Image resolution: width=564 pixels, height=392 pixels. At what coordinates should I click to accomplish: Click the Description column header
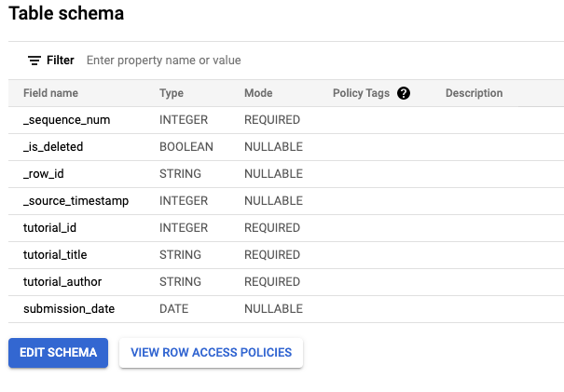474,93
